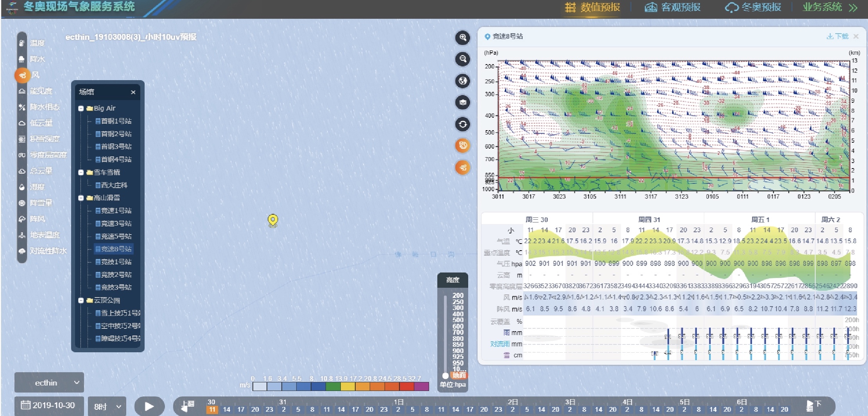
Task: Toggle the orange globe overlay button
Action: click(463, 146)
